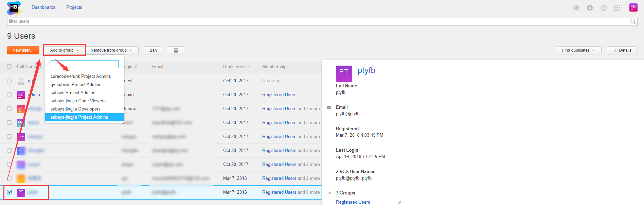Click the trash delete user icon
Viewport: 644px width, 205px height.
(x=176, y=50)
